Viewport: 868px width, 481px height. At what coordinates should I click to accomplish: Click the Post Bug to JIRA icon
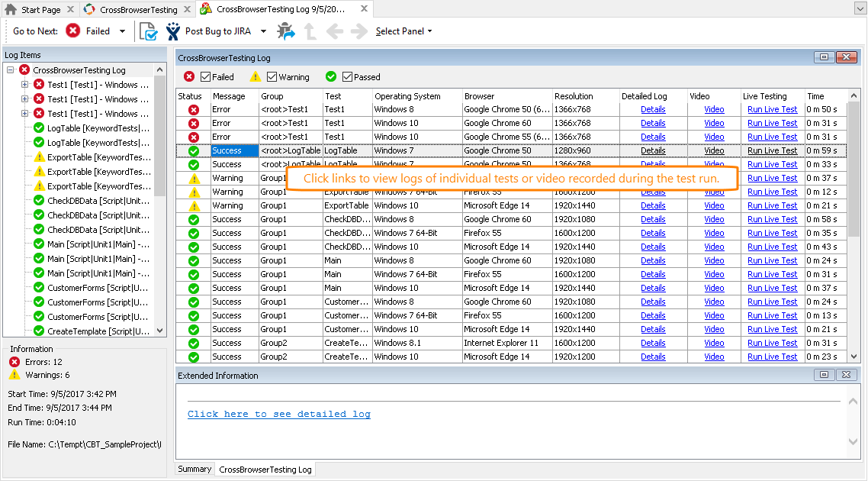pyautogui.click(x=173, y=31)
